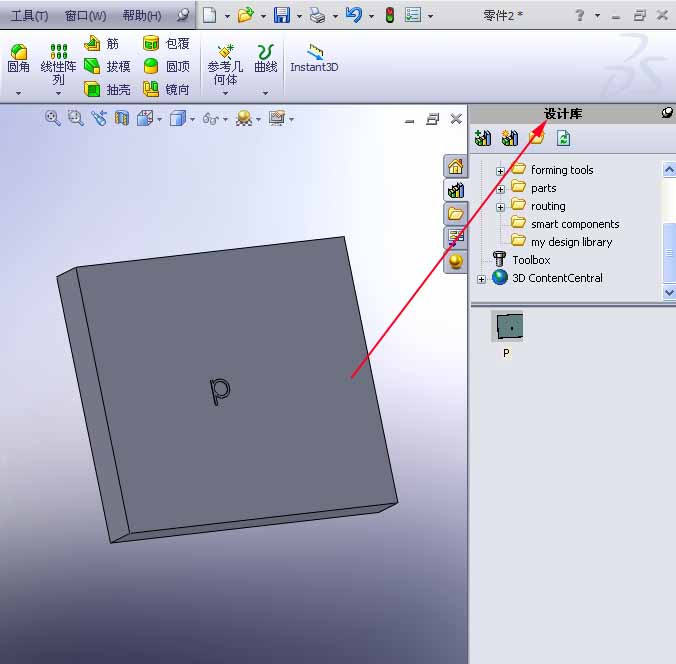Click the View Settings monitor icon
The width and height of the screenshot is (676, 664).
277,118
